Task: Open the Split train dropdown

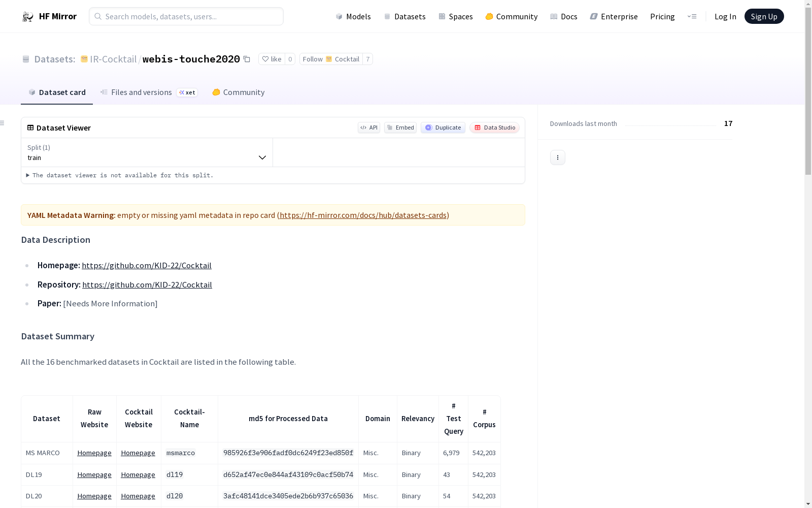Action: pyautogui.click(x=147, y=152)
